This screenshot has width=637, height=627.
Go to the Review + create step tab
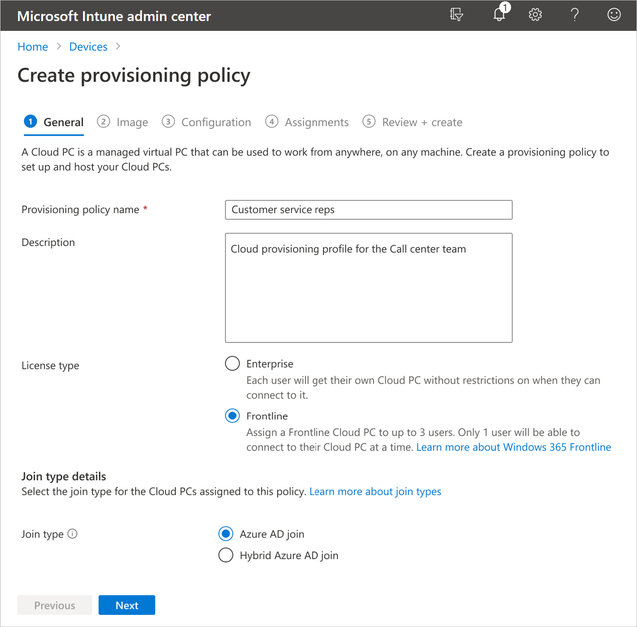(412, 122)
